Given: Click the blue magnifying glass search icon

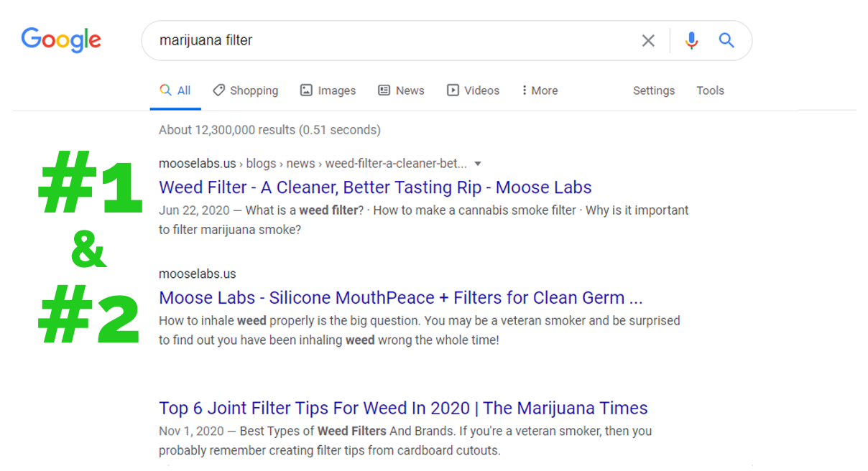Looking at the screenshot, I should pyautogui.click(x=726, y=41).
